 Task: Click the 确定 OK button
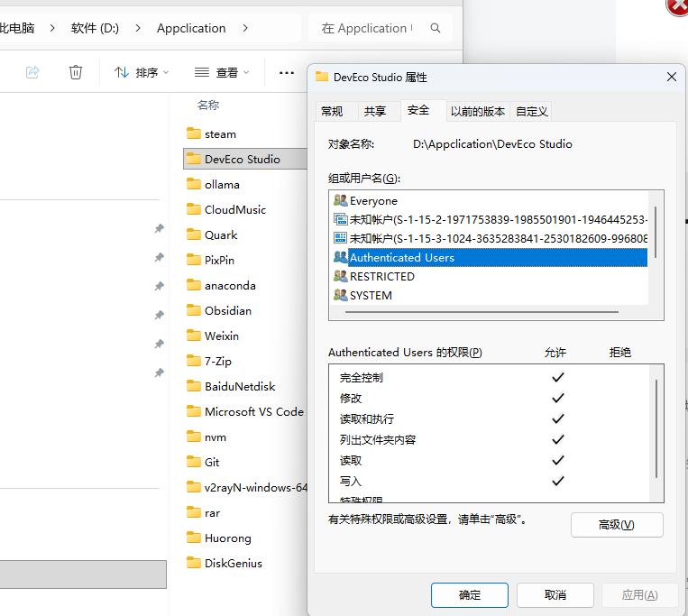(x=470, y=595)
